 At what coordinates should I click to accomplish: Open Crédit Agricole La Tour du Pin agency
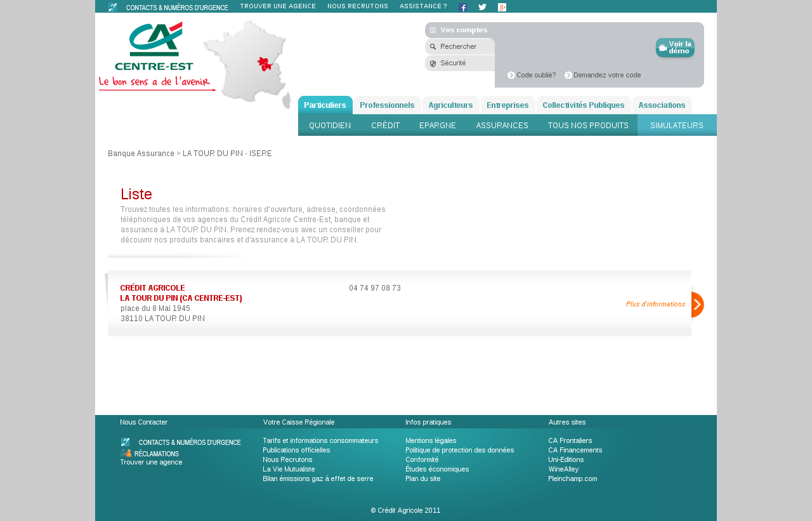pyautogui.click(x=181, y=293)
